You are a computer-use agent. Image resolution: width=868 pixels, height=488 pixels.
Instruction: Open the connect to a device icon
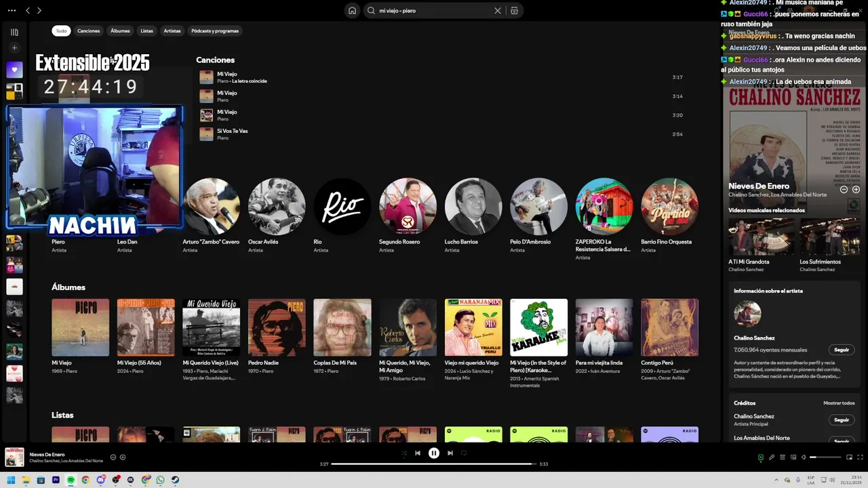tap(793, 457)
